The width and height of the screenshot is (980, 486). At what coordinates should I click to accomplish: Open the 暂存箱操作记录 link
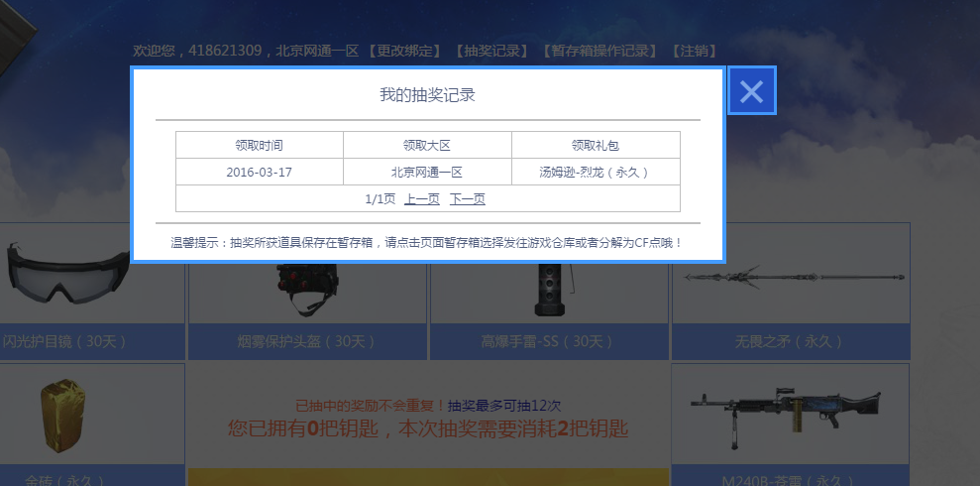pyautogui.click(x=600, y=51)
